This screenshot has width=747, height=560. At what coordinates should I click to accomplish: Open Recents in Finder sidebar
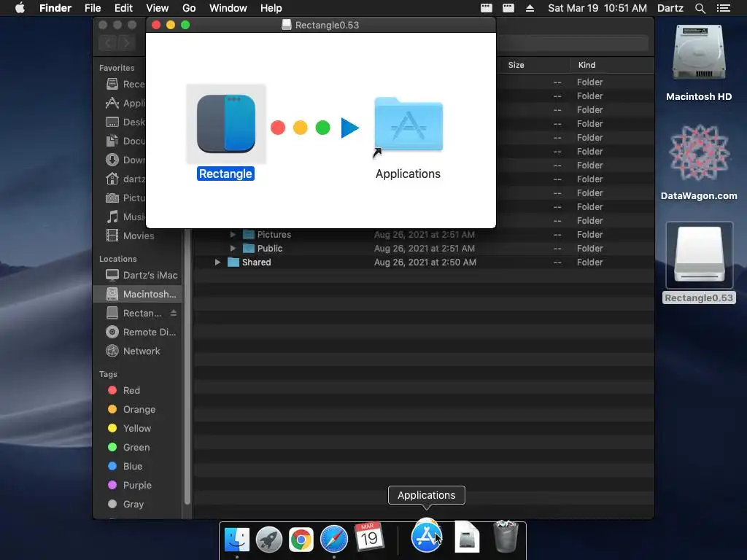tap(125, 85)
